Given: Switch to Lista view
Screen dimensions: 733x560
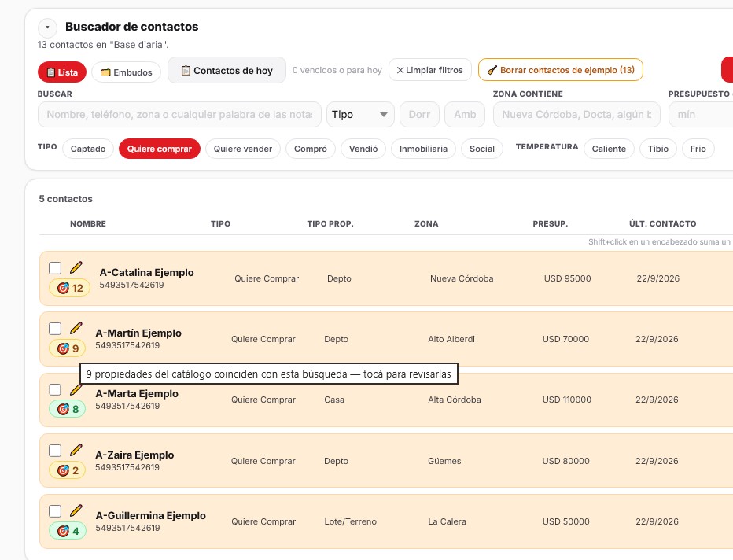Looking at the screenshot, I should click(x=62, y=72).
